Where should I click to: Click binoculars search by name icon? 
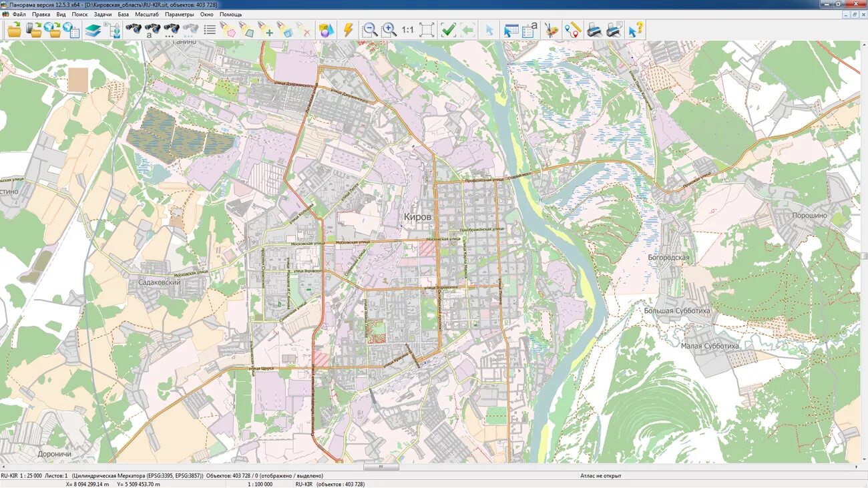click(153, 29)
